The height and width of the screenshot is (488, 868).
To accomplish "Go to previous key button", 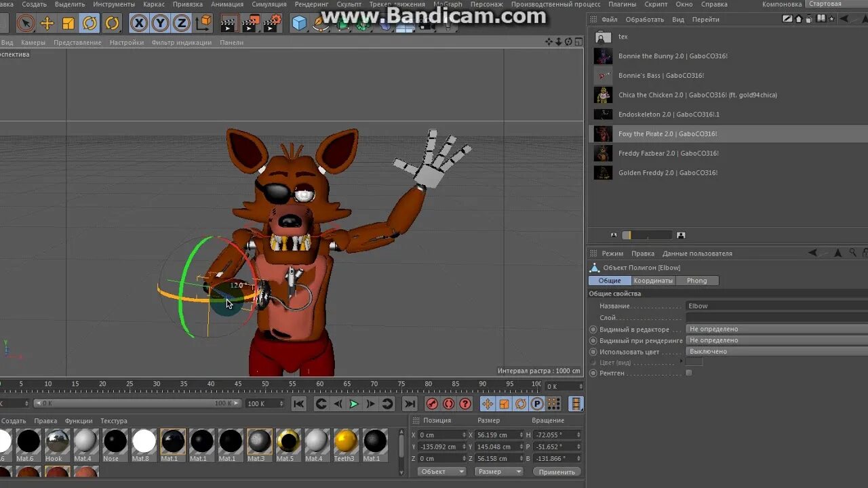I will 321,404.
